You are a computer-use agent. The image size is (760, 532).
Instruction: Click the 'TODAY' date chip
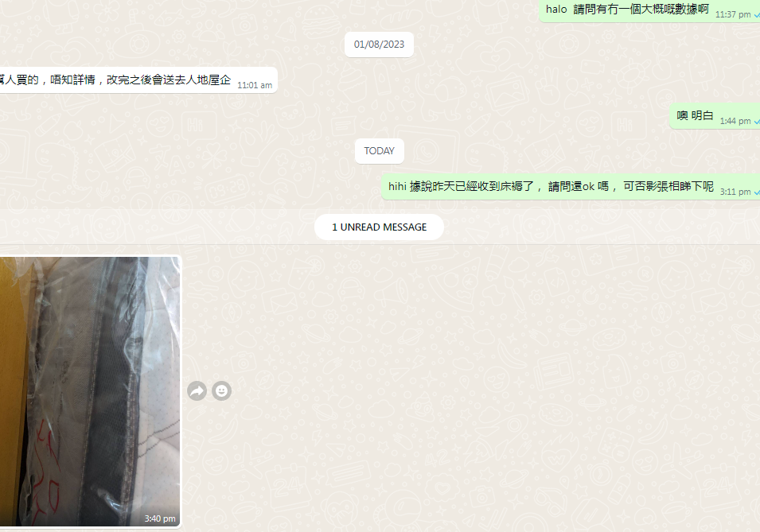click(x=379, y=150)
